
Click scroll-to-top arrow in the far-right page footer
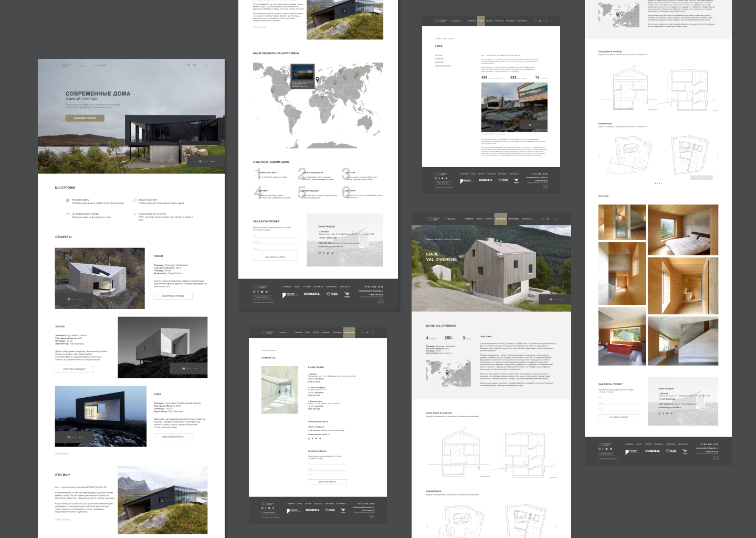click(716, 458)
